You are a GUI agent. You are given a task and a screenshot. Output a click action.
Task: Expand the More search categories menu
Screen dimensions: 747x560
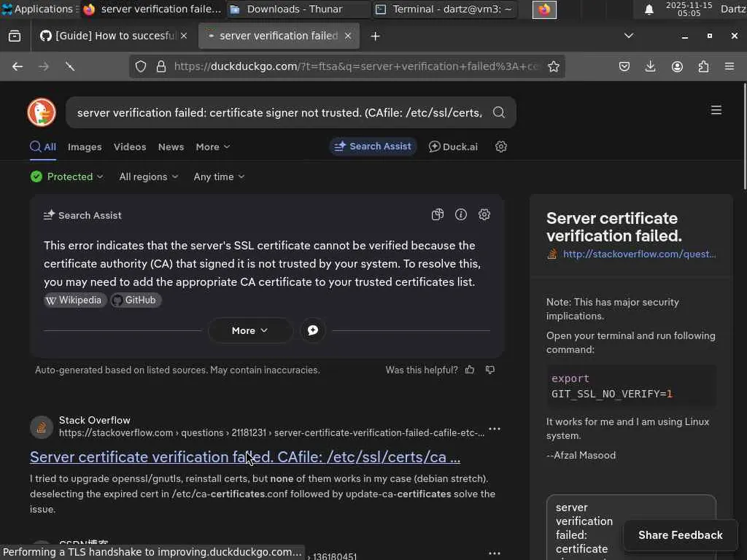pos(212,147)
